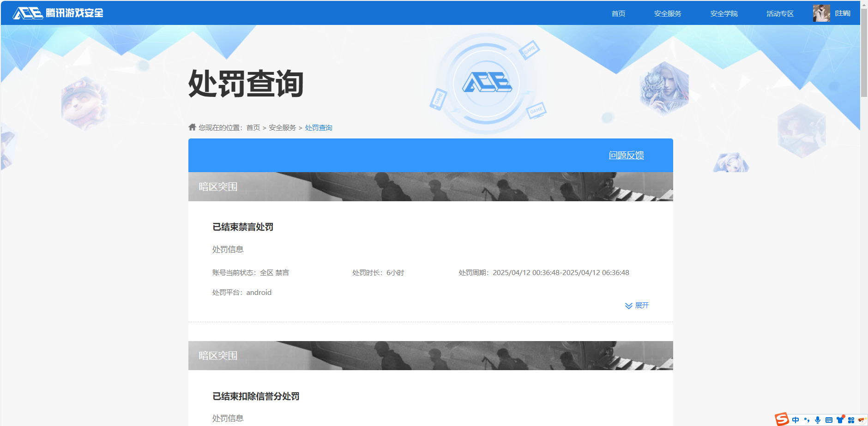Click the ACE Tencent Game Security logo

click(x=58, y=13)
